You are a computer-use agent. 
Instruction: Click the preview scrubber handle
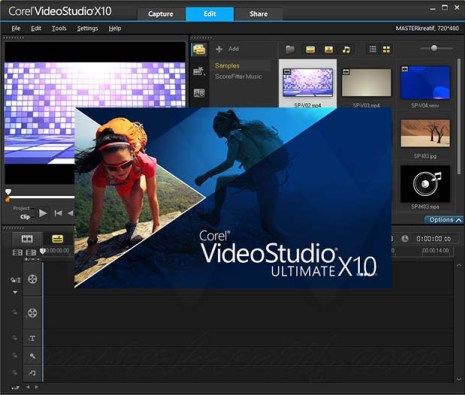point(8,192)
